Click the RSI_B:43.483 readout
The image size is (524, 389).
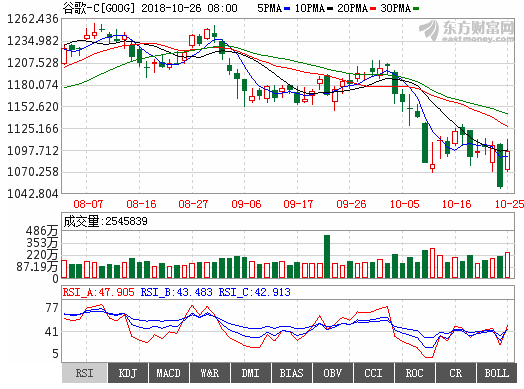176,292
